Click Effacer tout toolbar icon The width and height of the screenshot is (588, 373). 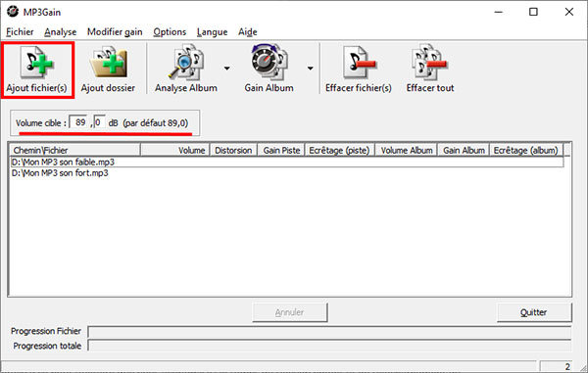point(430,63)
